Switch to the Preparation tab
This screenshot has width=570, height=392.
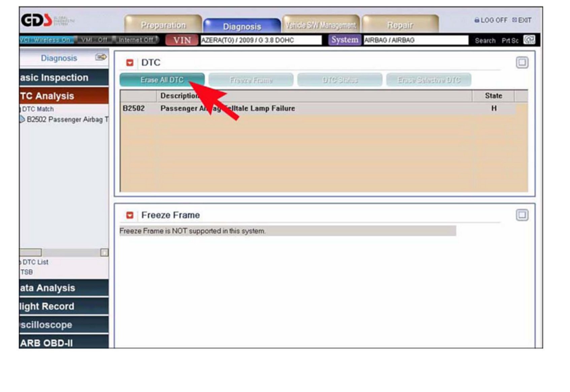pyautogui.click(x=163, y=25)
